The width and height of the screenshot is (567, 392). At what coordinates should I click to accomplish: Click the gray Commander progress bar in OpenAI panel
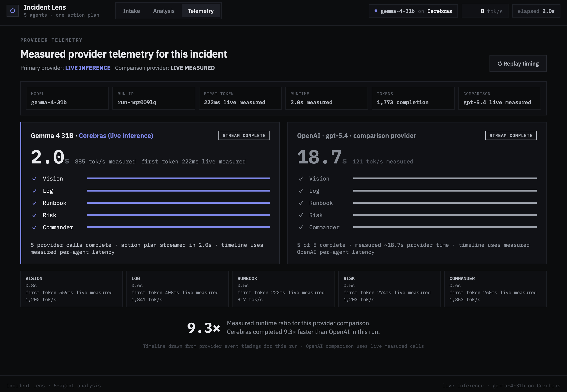coord(445,227)
